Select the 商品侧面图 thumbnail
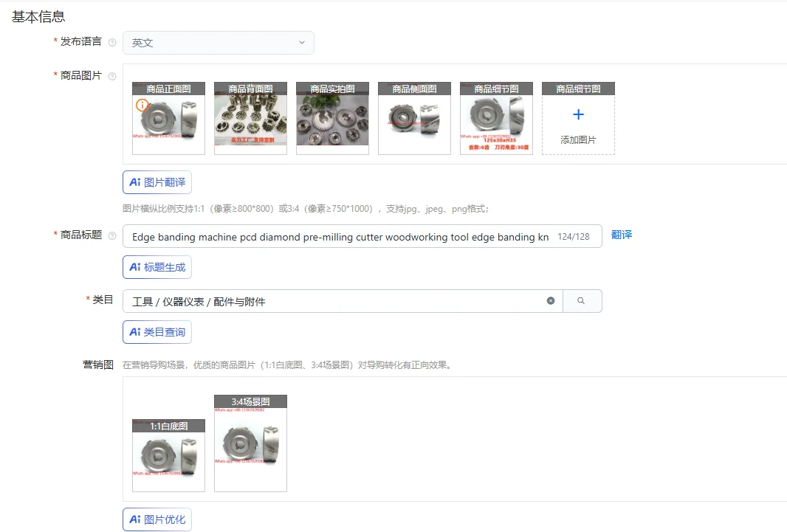This screenshot has width=787, height=532. (x=414, y=118)
